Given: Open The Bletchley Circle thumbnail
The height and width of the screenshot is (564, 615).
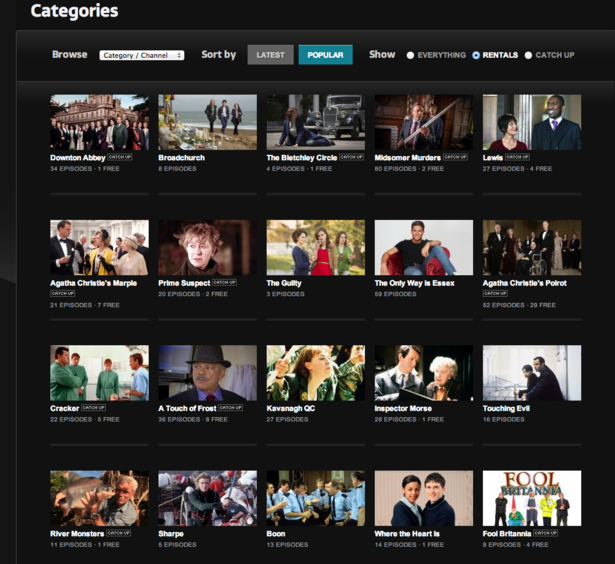Looking at the screenshot, I should tap(316, 122).
